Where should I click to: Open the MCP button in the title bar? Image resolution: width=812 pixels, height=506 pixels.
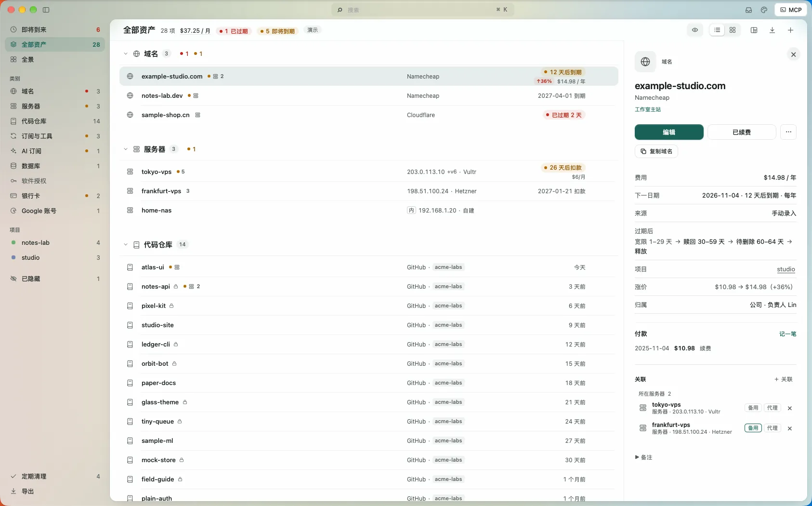(x=791, y=10)
